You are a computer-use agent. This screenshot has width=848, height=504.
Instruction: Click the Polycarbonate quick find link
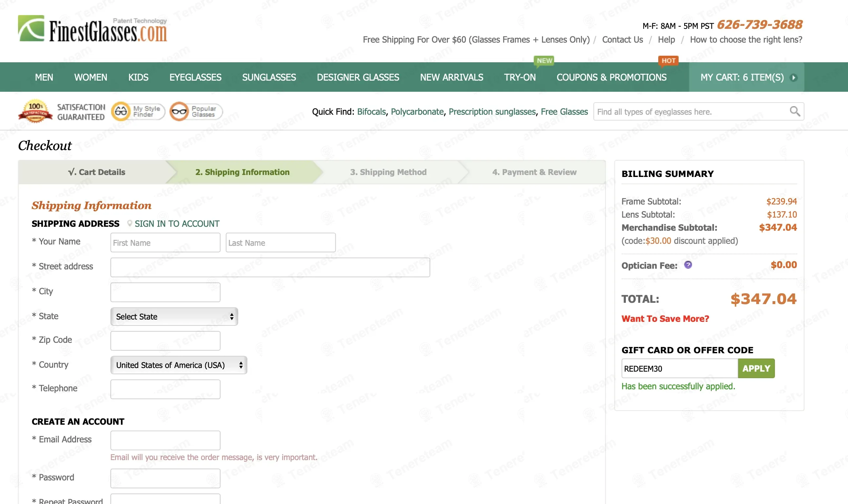[417, 112]
